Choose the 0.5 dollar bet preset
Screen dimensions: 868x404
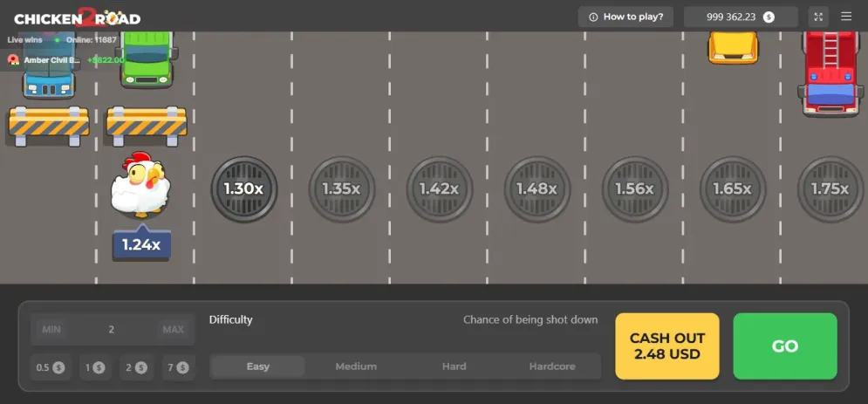coord(51,367)
